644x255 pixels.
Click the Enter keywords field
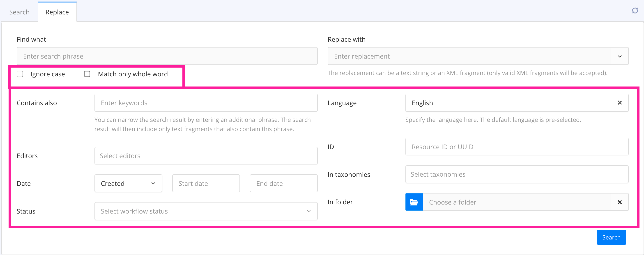tap(206, 103)
